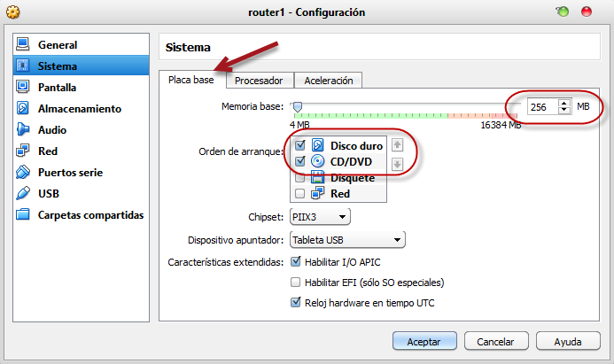
Task: Click the Audio speaker icon
Action: [x=24, y=129]
